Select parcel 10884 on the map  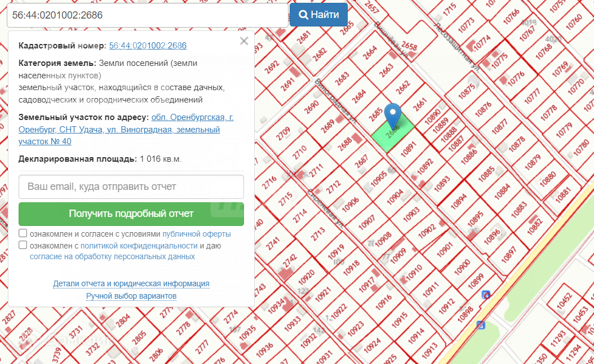coord(502,191)
